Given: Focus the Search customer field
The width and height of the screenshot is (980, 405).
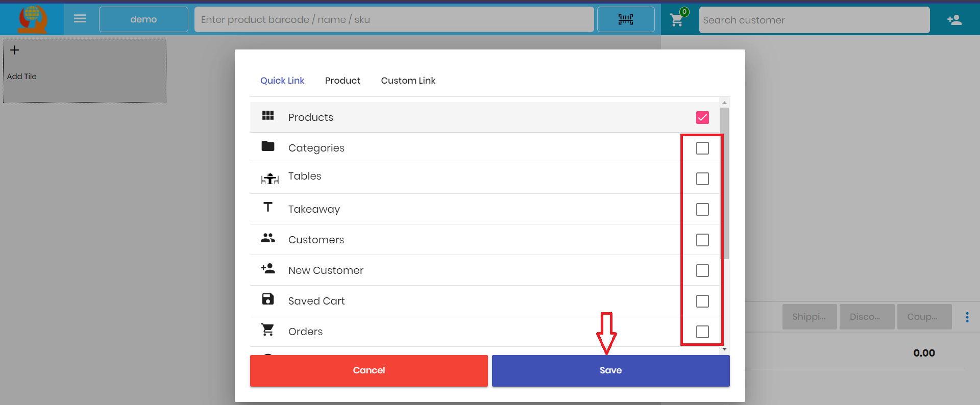Looking at the screenshot, I should click(814, 20).
